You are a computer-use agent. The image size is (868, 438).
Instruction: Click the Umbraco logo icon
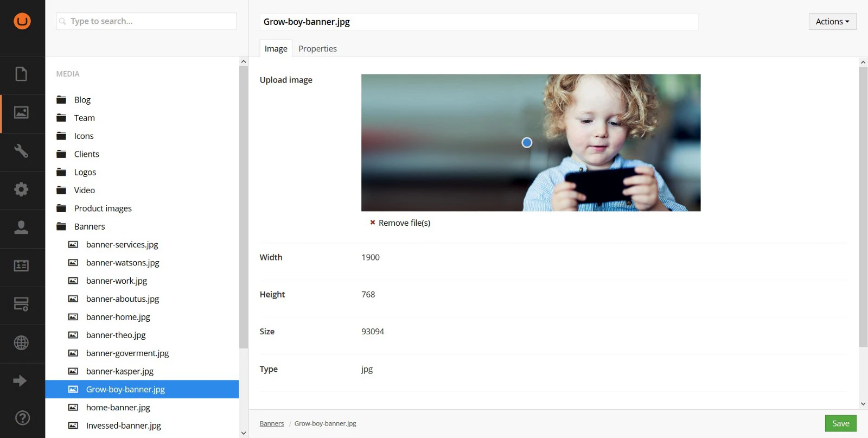click(x=22, y=21)
